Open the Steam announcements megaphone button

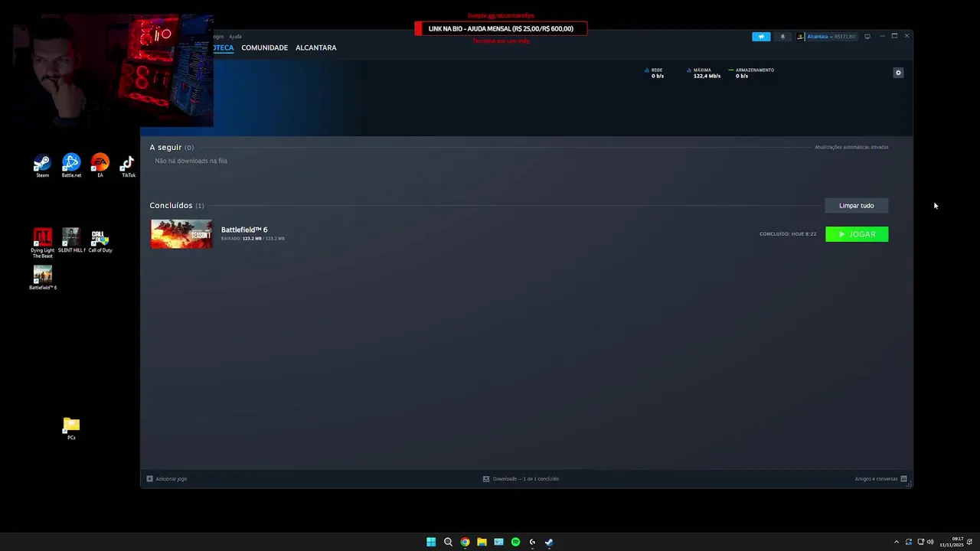[761, 36]
